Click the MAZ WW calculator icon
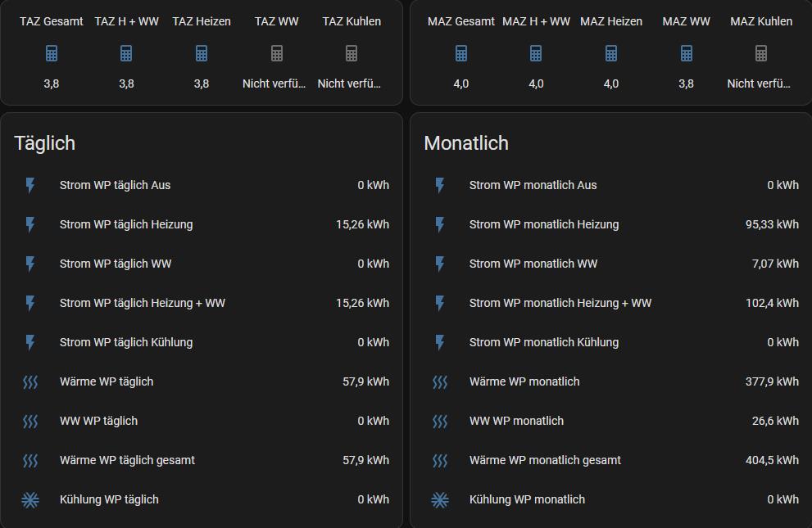 pyautogui.click(x=687, y=53)
